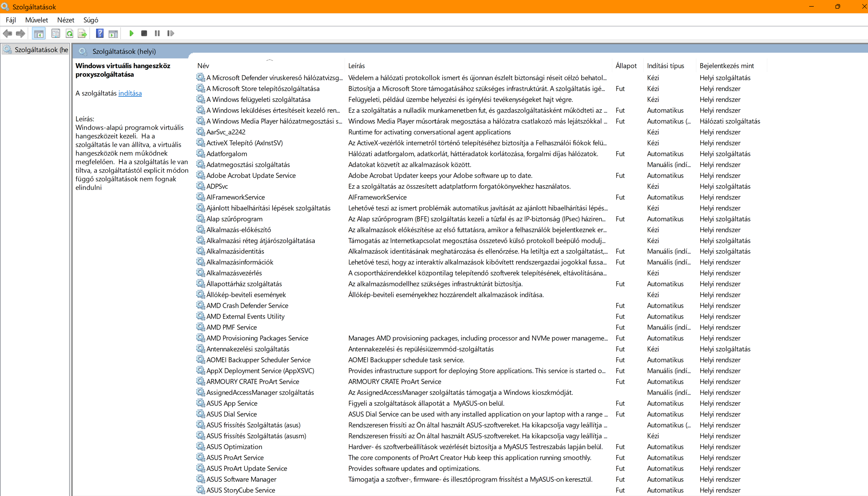Click the indítása link to start service
Viewport: 868px width, 496px height.
point(130,93)
